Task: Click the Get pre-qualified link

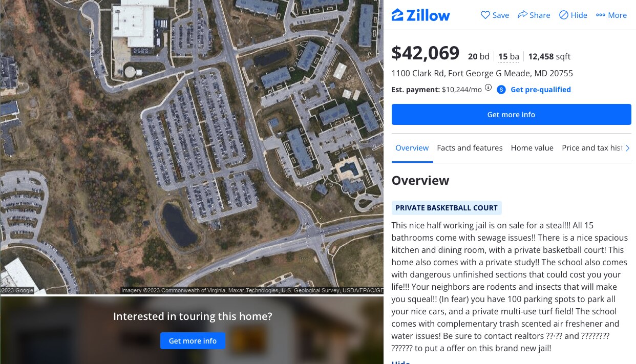Action: (x=541, y=89)
